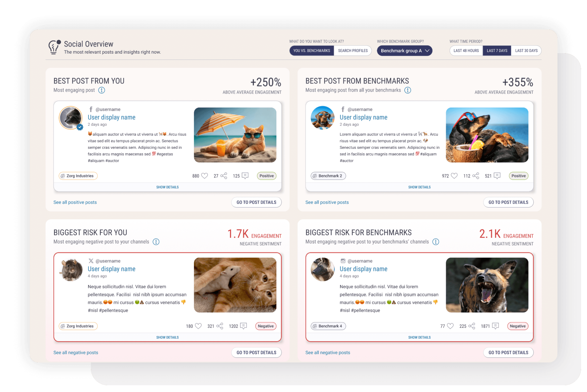
Task: Open the Benchmark group A dropdown
Action: [x=404, y=51]
